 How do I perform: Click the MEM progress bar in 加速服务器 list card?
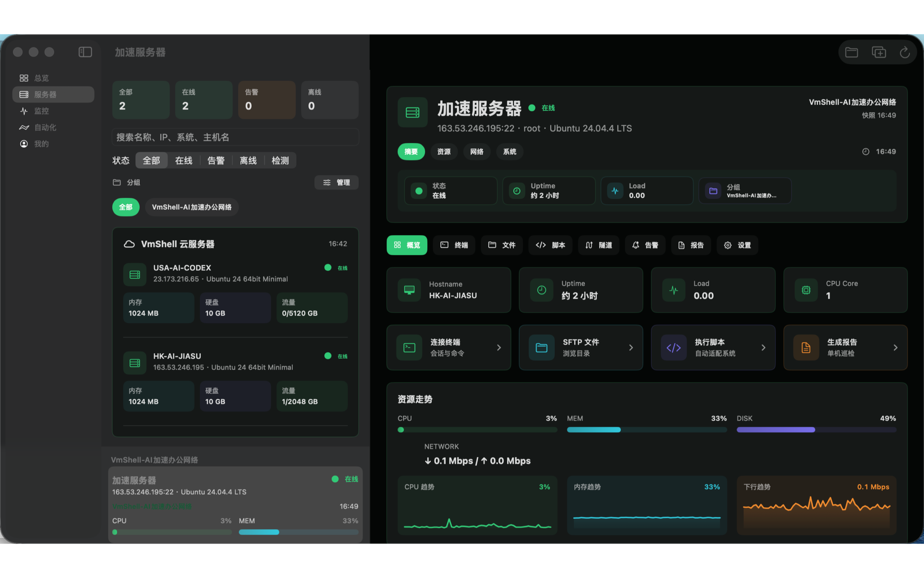298,532
